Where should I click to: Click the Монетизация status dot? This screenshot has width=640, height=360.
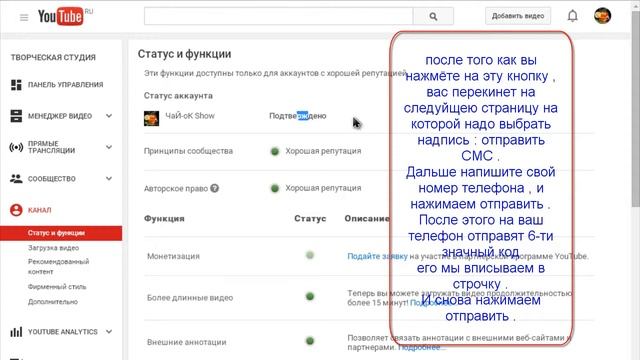[310, 256]
